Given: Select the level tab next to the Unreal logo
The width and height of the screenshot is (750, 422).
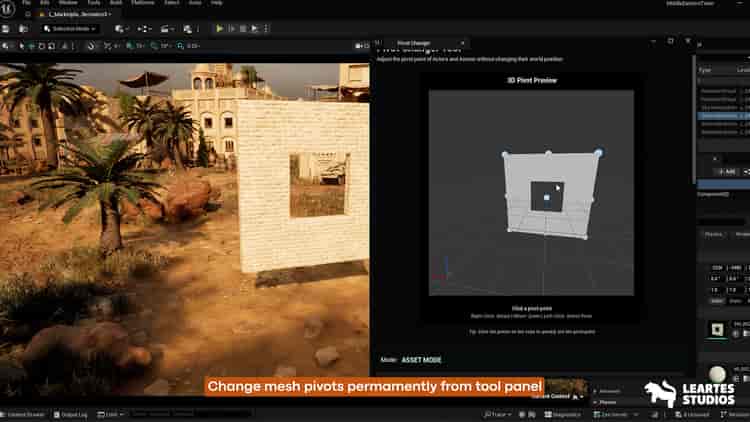Looking at the screenshot, I should pos(78,14).
